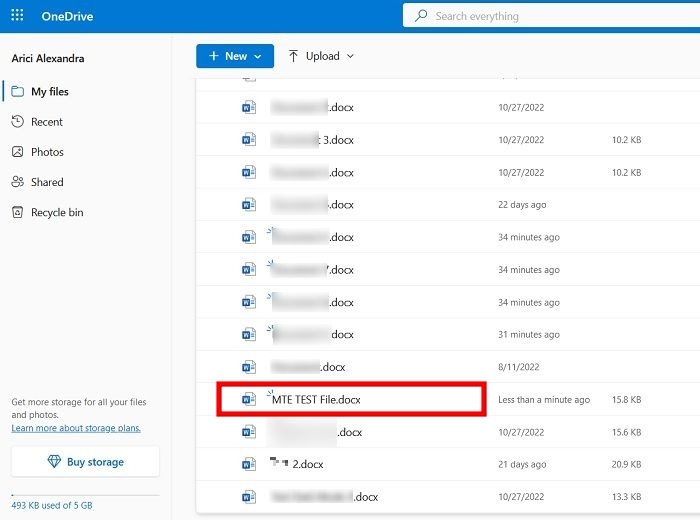Click the Recent clock icon
This screenshot has height=520, width=700.
click(x=18, y=122)
